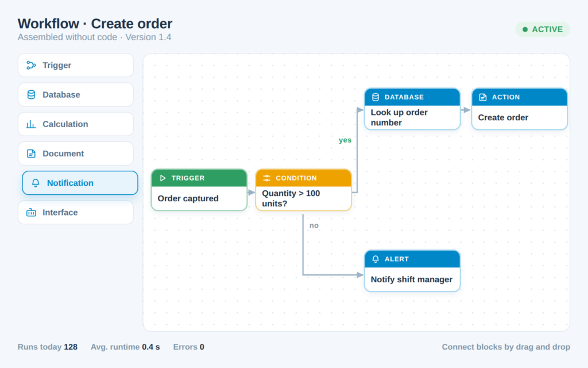The image size is (588, 368).
Task: Click the 'Avg. runtime 0.4 s' statistic
Action: tap(125, 347)
